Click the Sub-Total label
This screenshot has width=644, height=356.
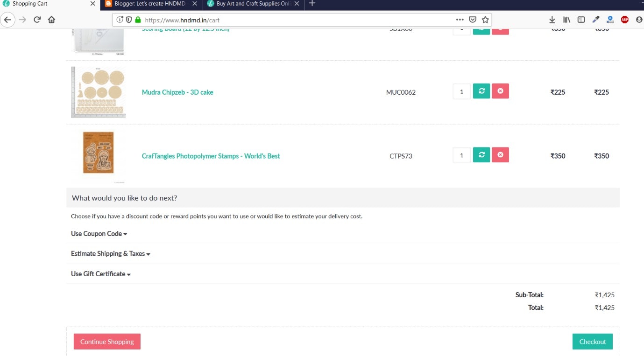(x=530, y=295)
